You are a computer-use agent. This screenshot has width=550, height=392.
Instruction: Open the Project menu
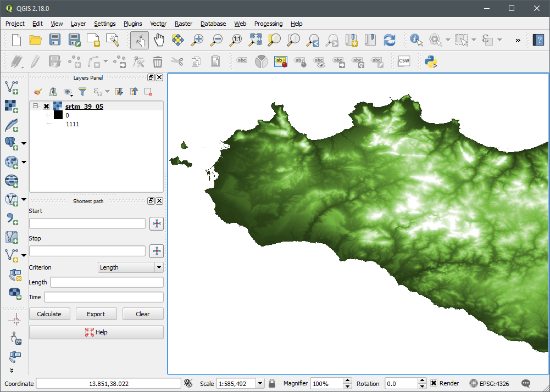pyautogui.click(x=15, y=24)
